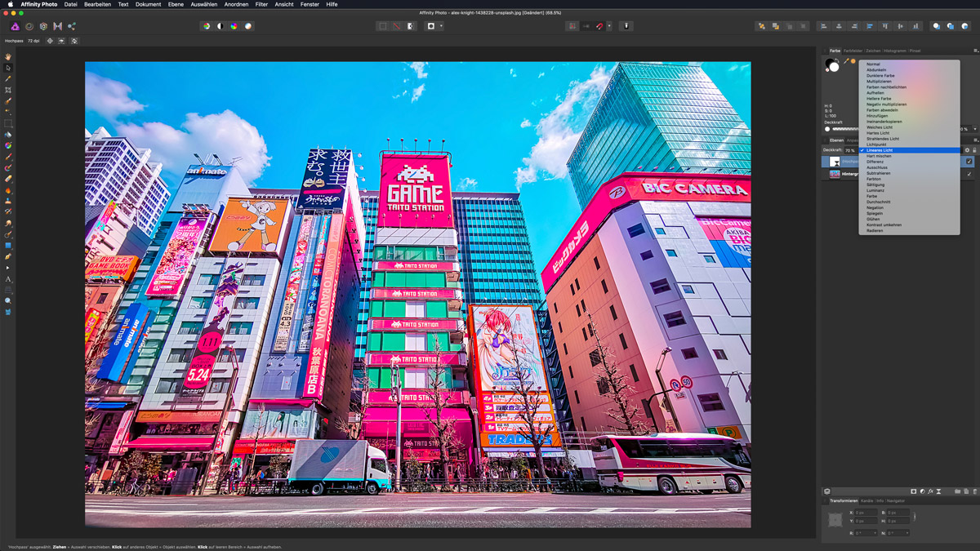Select the Flood Fill tool
The image size is (980, 551).
8,135
